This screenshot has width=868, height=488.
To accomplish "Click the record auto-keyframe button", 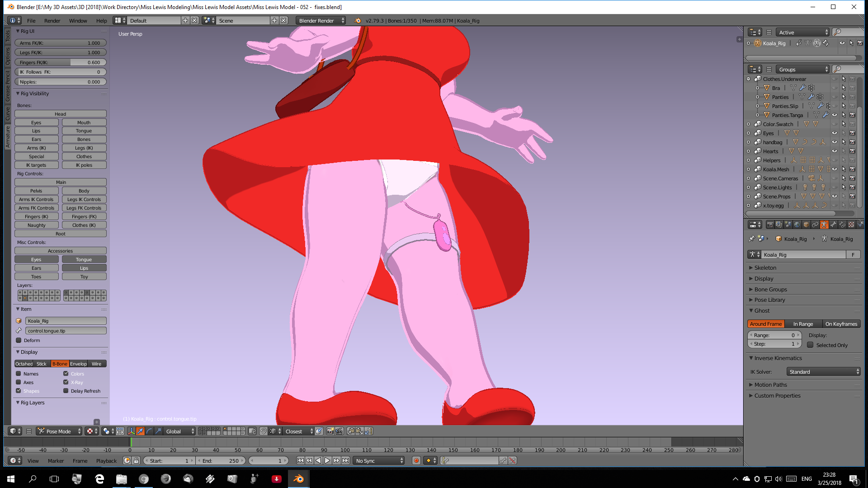I will click(416, 460).
